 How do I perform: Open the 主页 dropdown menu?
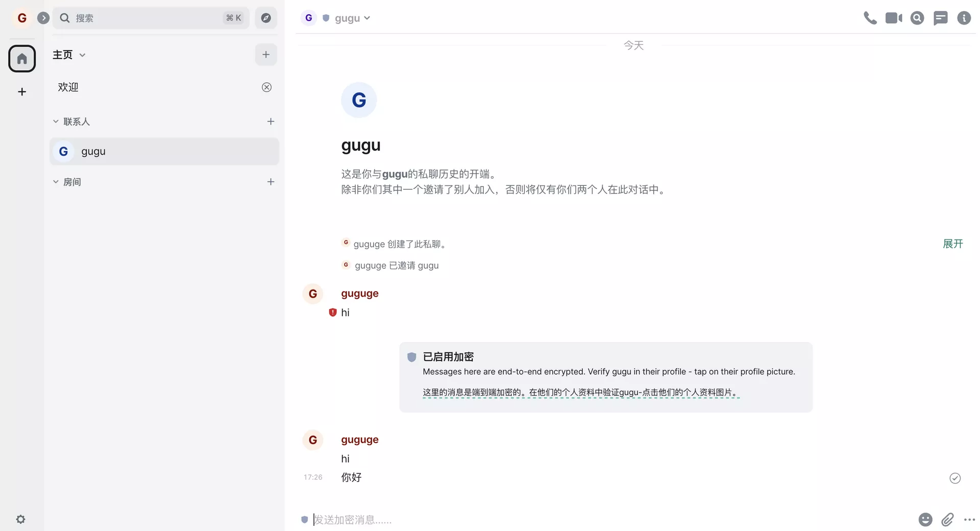click(69, 55)
